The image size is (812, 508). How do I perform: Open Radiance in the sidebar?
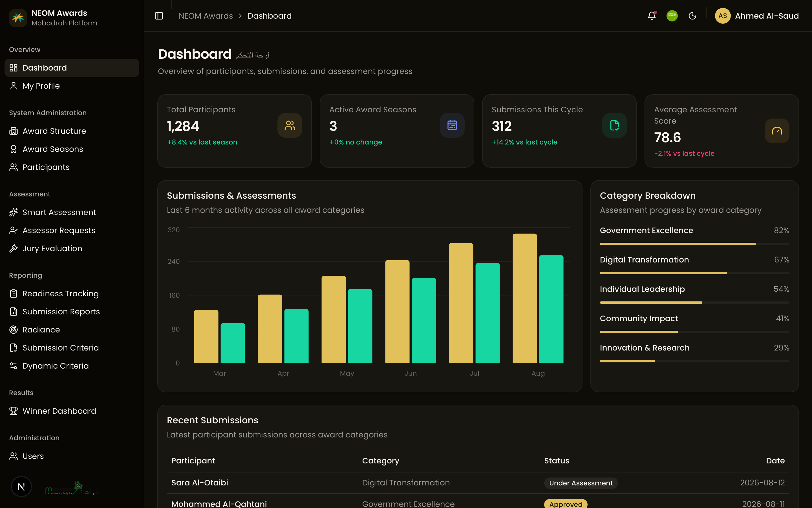tap(72, 330)
